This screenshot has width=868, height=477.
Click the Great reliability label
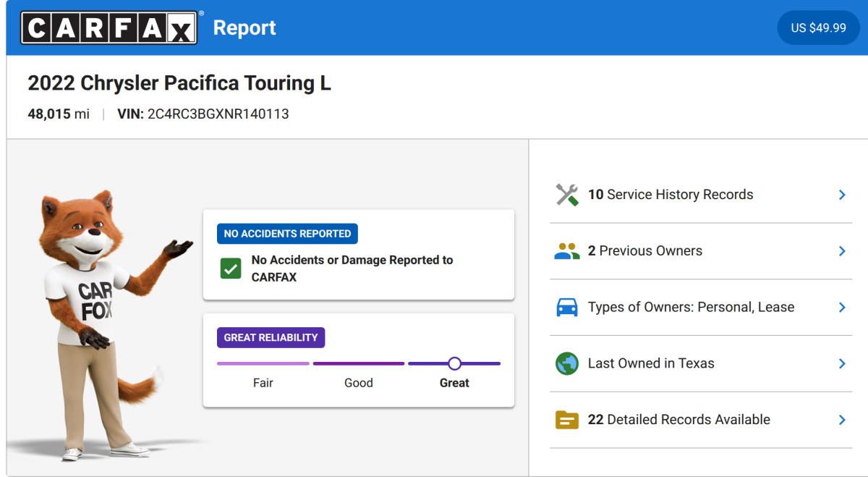coord(454,383)
